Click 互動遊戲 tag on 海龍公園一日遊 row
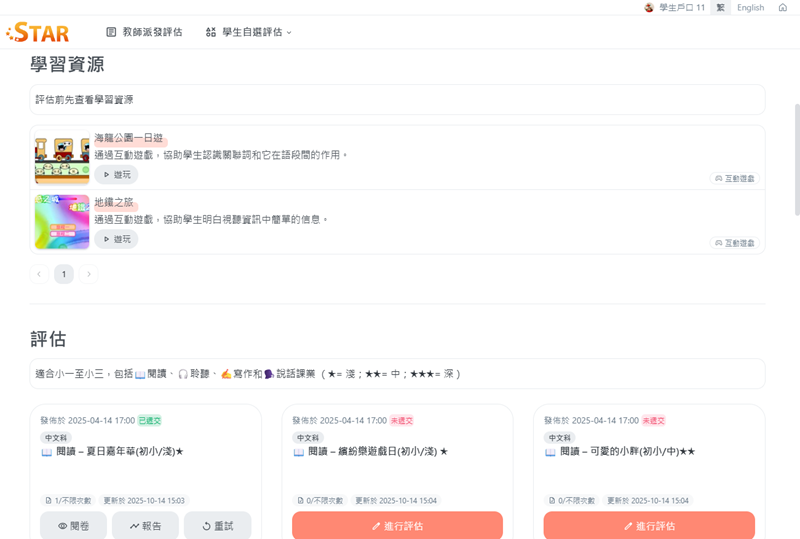The width and height of the screenshot is (800, 539). (734, 179)
